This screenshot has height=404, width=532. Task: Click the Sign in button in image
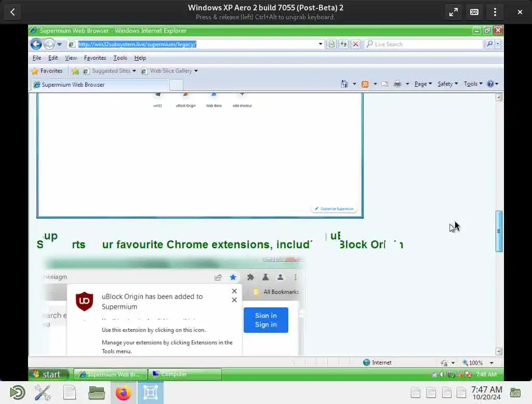[x=265, y=320]
